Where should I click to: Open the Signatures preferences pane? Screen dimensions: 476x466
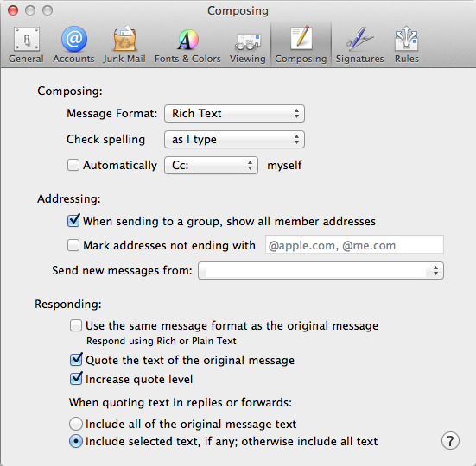pos(359,45)
